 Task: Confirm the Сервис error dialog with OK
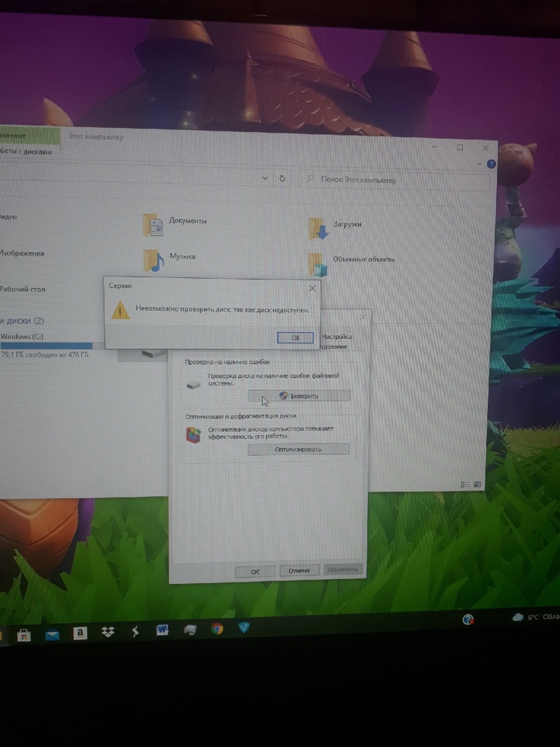[x=295, y=338]
